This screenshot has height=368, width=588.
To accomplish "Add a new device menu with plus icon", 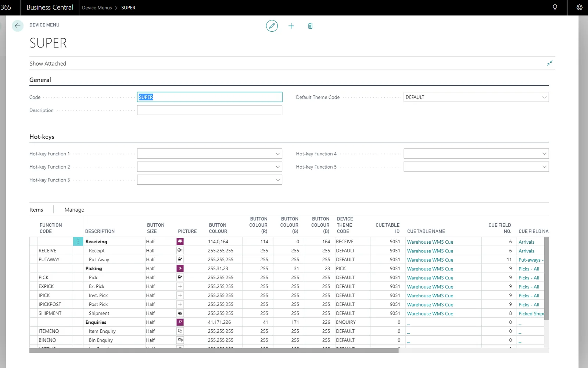I will click(x=291, y=26).
